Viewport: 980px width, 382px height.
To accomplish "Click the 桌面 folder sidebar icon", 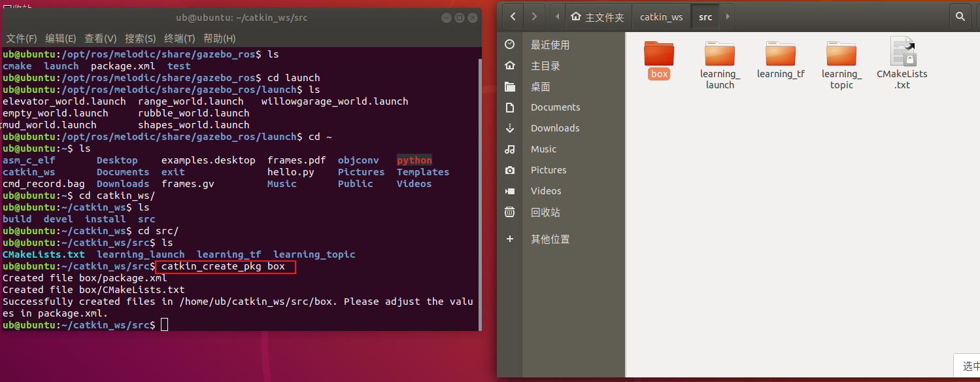I will pyautogui.click(x=510, y=86).
